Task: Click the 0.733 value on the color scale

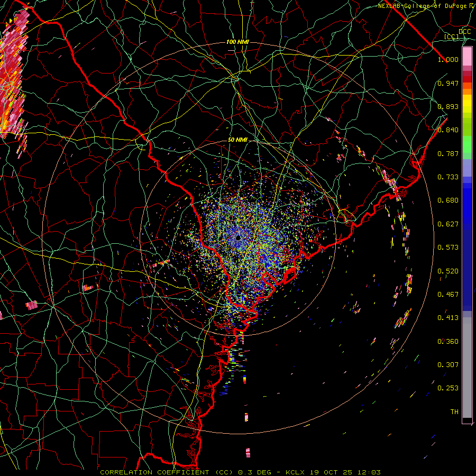Action: coord(448,177)
